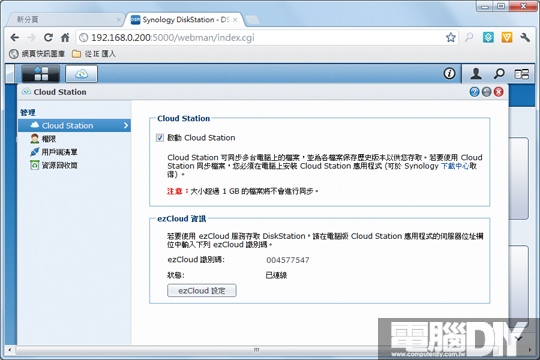
Task: Click the Cloud Station help icon
Action: 474,92
